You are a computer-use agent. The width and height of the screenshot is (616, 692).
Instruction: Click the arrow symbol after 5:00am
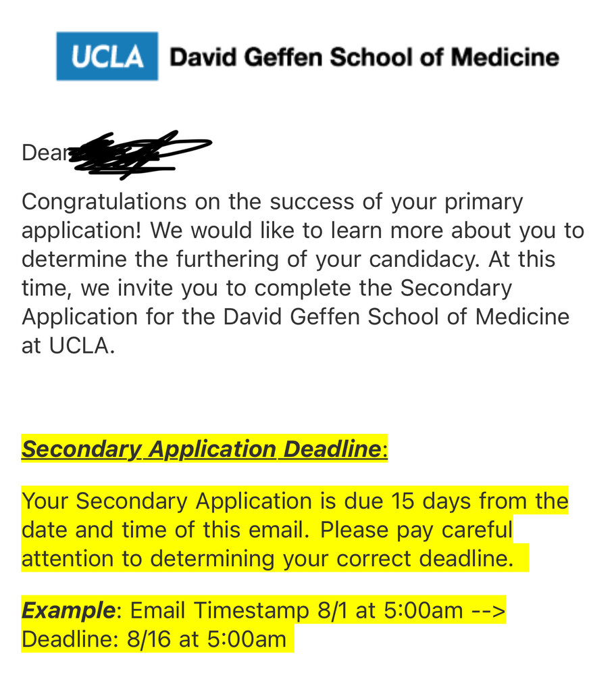[x=488, y=610]
